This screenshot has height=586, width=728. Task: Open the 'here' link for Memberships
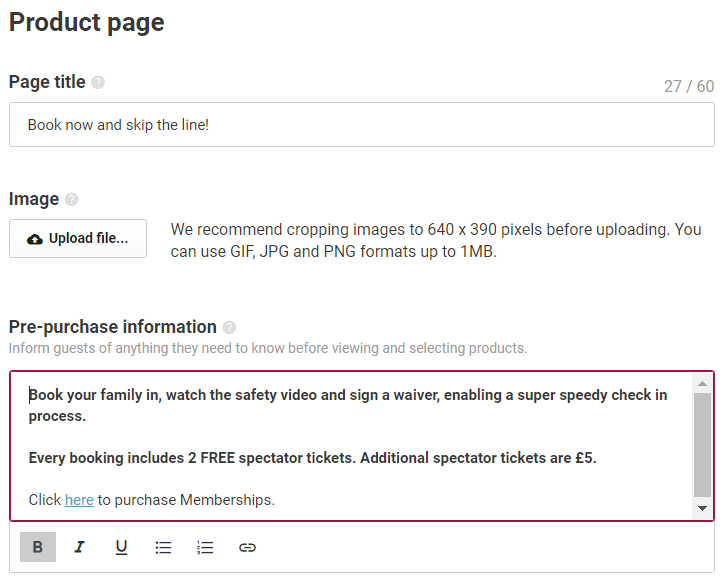tap(79, 500)
